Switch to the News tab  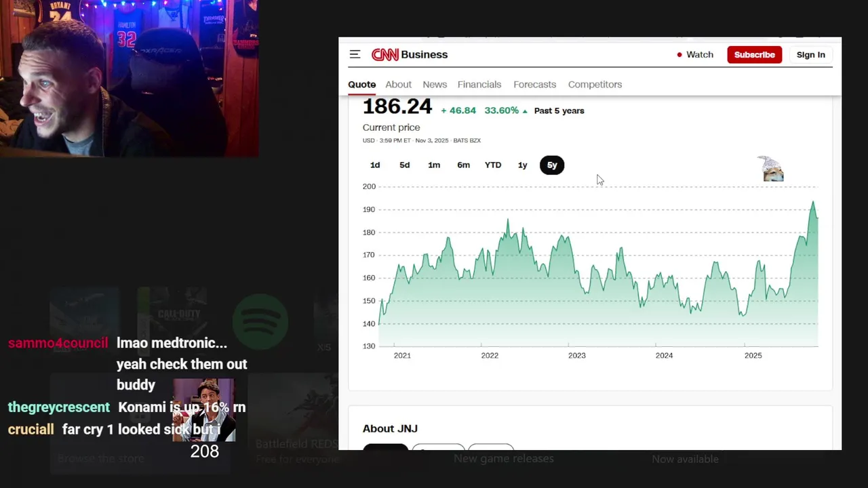435,85
